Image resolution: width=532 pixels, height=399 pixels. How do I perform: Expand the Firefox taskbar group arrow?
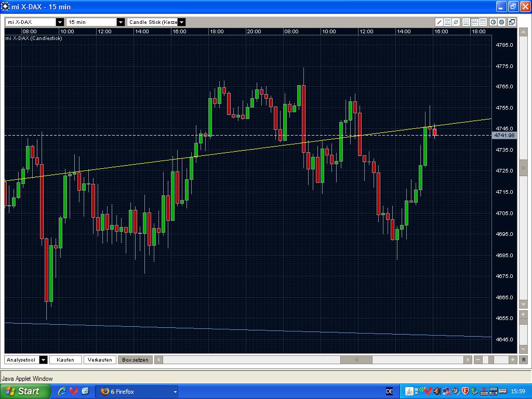pos(175,392)
